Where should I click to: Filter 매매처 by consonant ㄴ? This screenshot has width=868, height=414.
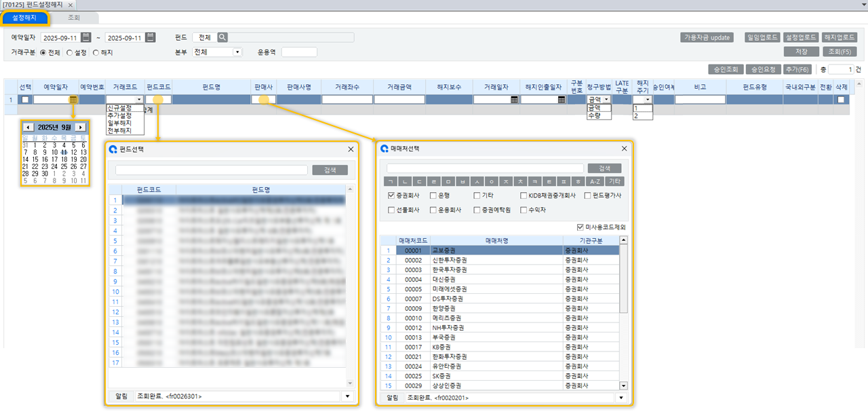pyautogui.click(x=406, y=181)
